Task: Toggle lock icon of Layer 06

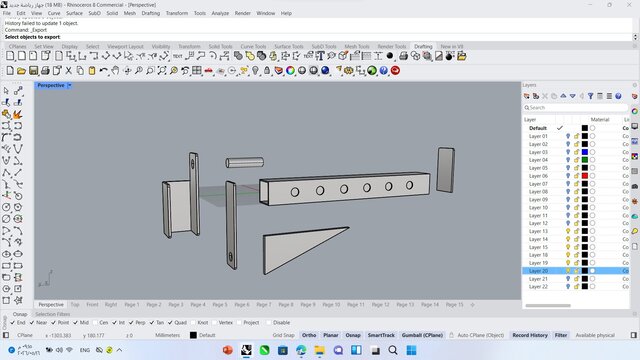Action: coord(577,176)
